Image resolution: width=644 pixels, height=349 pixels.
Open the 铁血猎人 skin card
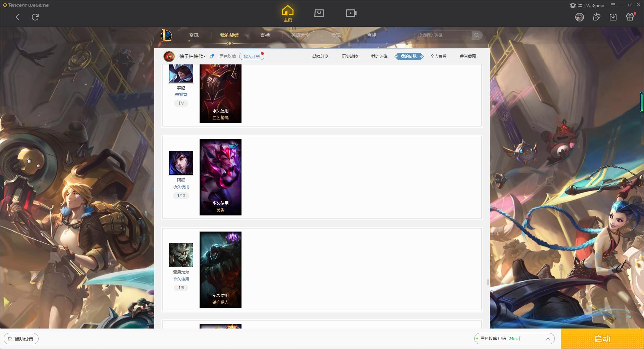point(220,269)
